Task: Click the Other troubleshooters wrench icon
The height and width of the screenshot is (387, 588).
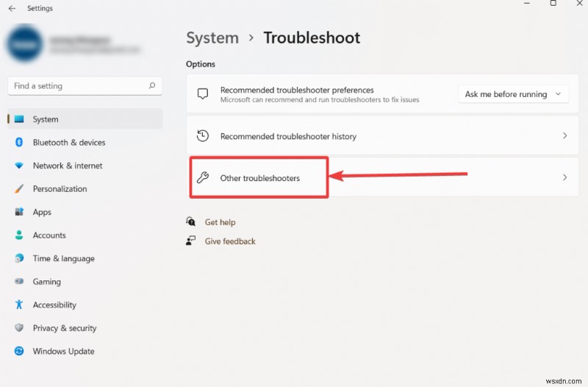Action: coord(203,177)
